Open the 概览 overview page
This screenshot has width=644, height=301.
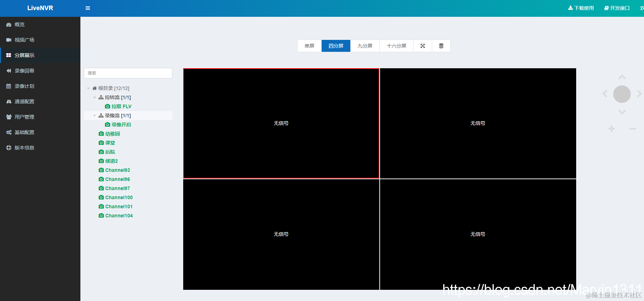point(40,24)
